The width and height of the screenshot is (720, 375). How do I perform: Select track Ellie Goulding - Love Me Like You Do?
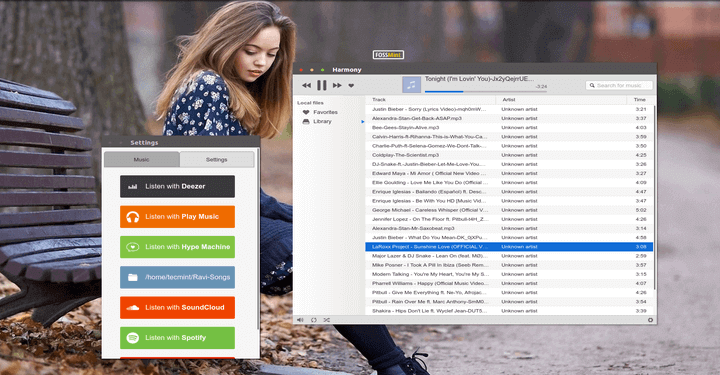pos(509,183)
